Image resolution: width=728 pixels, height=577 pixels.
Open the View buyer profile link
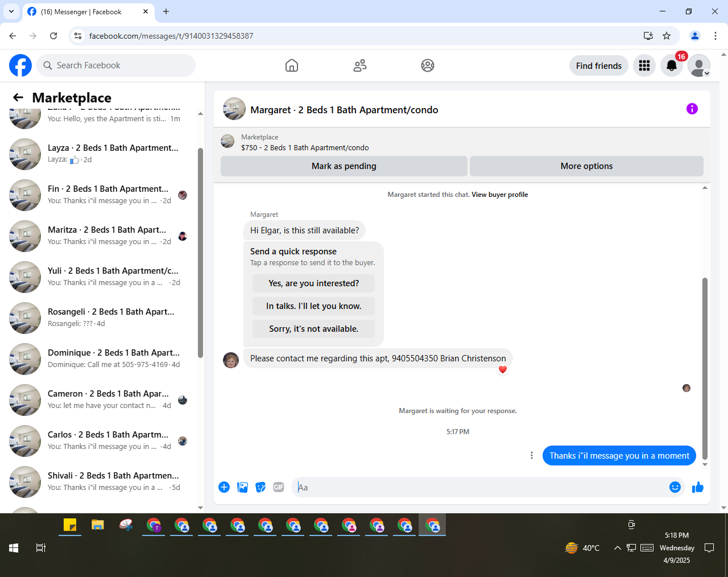pyautogui.click(x=499, y=195)
